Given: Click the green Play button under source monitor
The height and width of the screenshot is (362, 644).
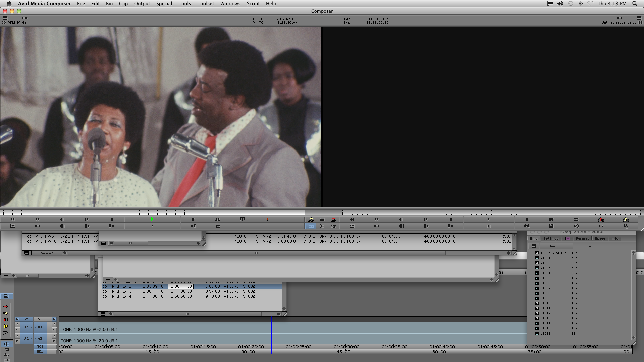Looking at the screenshot, I should click(x=152, y=219).
